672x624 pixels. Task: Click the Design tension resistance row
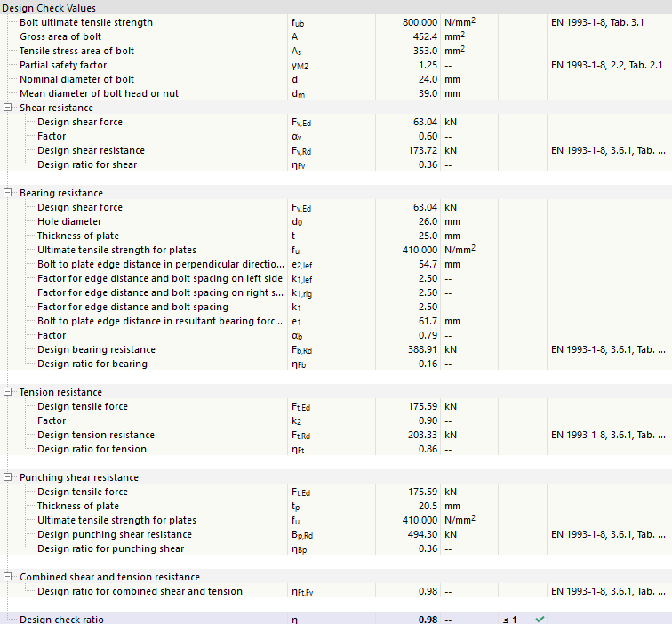[96, 435]
